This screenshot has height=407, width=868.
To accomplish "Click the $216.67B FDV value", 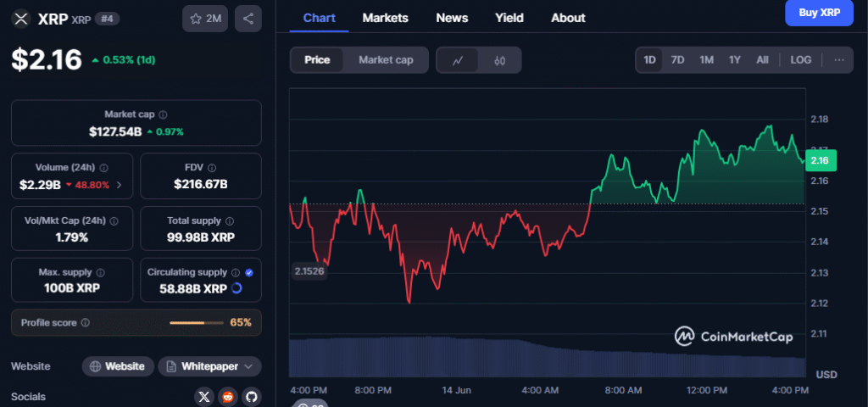I will [200, 185].
